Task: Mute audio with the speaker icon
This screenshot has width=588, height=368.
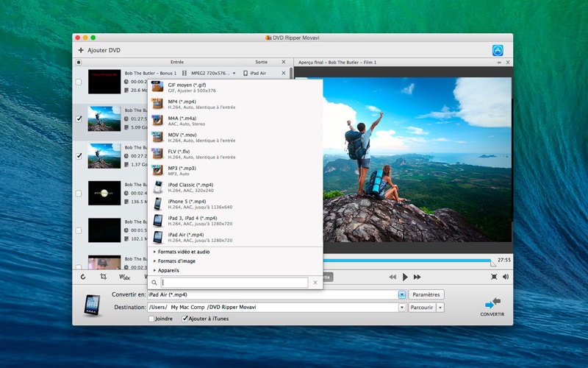Action: (x=506, y=277)
